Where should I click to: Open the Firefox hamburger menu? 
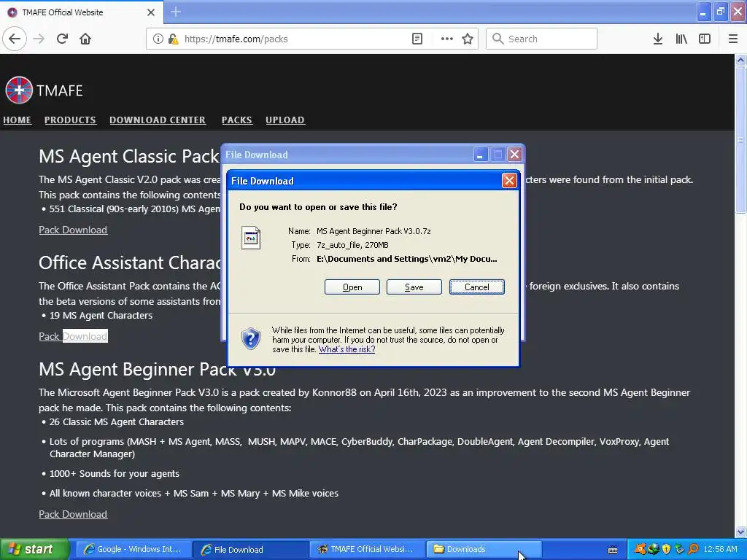pyautogui.click(x=732, y=39)
